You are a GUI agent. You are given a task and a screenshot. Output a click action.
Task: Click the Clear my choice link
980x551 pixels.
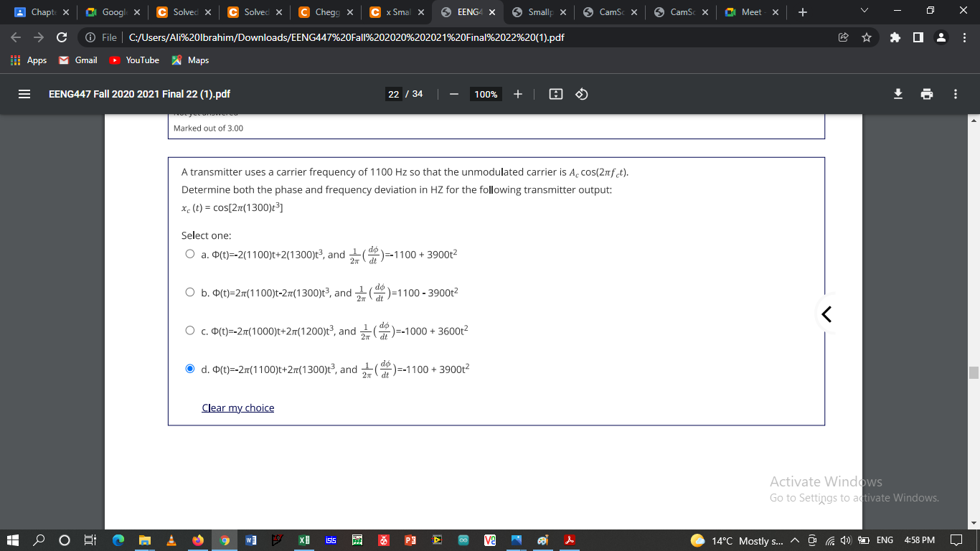(x=237, y=408)
